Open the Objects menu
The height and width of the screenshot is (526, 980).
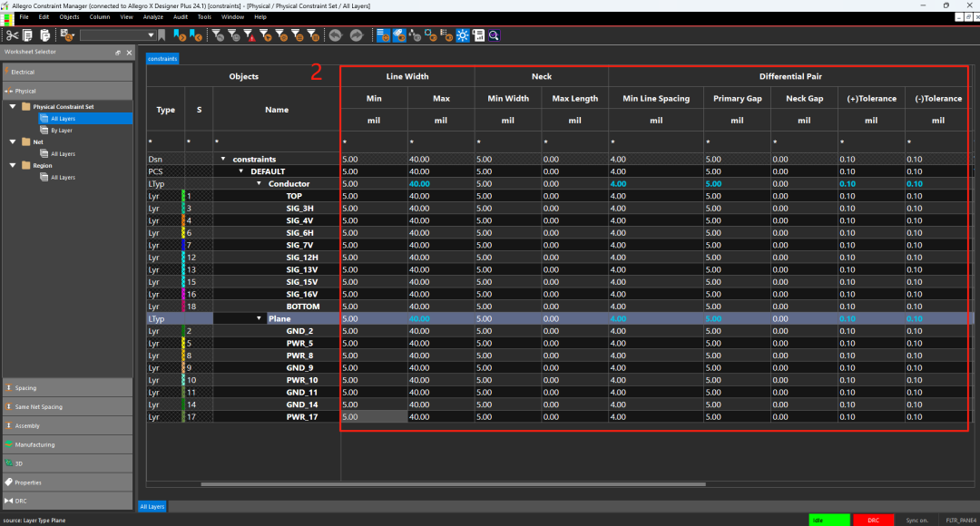[69, 17]
